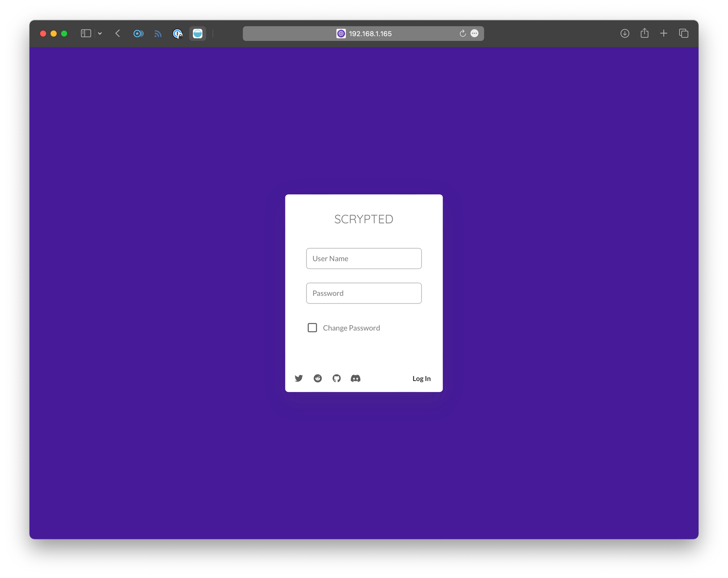
Task: Click the blue bowl extension icon
Action: [x=198, y=33]
